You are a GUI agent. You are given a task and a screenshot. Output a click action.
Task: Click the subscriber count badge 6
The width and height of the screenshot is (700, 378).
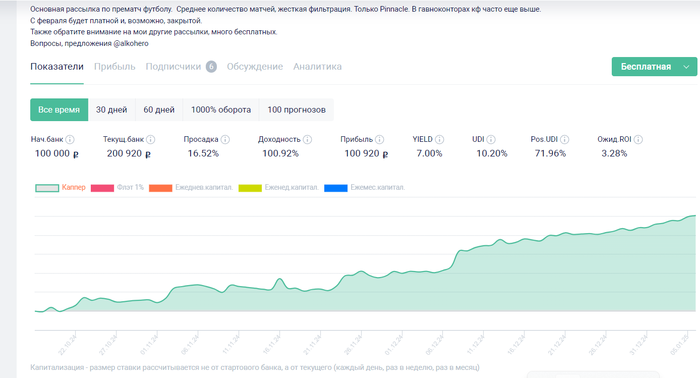click(x=211, y=66)
